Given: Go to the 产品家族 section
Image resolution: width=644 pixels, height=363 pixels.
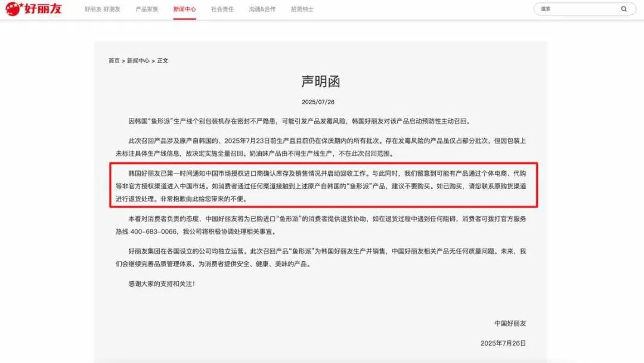Looking at the screenshot, I should [146, 10].
